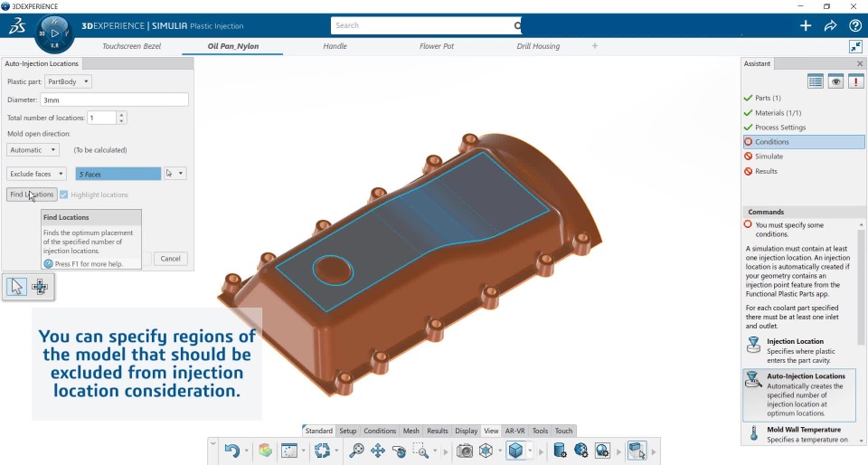Image resolution: width=868 pixels, height=465 pixels.
Task: Increase total number of locations stepper
Action: pyautogui.click(x=121, y=115)
